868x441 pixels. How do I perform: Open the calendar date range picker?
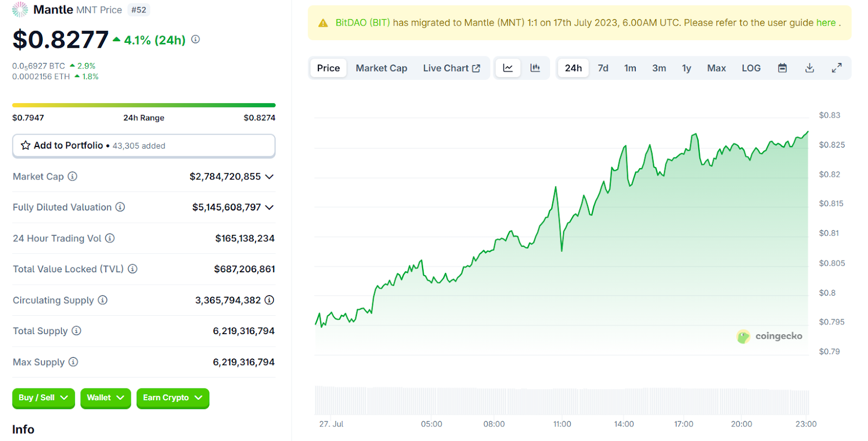(x=782, y=68)
